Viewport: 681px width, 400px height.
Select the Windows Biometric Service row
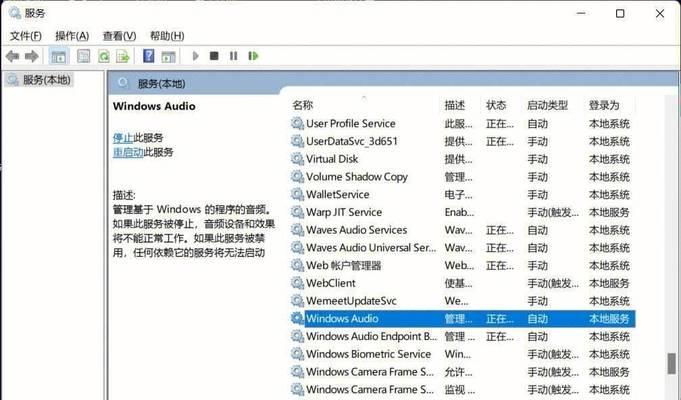pyautogui.click(x=463, y=354)
